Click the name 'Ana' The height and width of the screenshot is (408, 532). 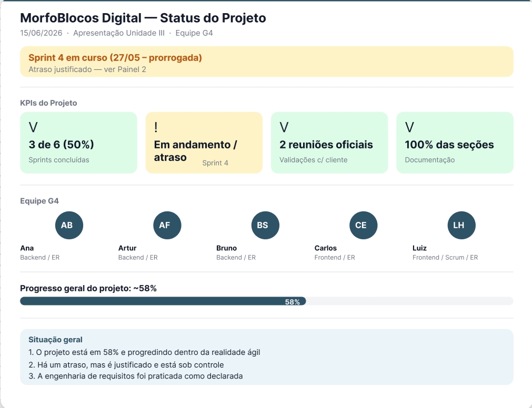[x=27, y=248]
